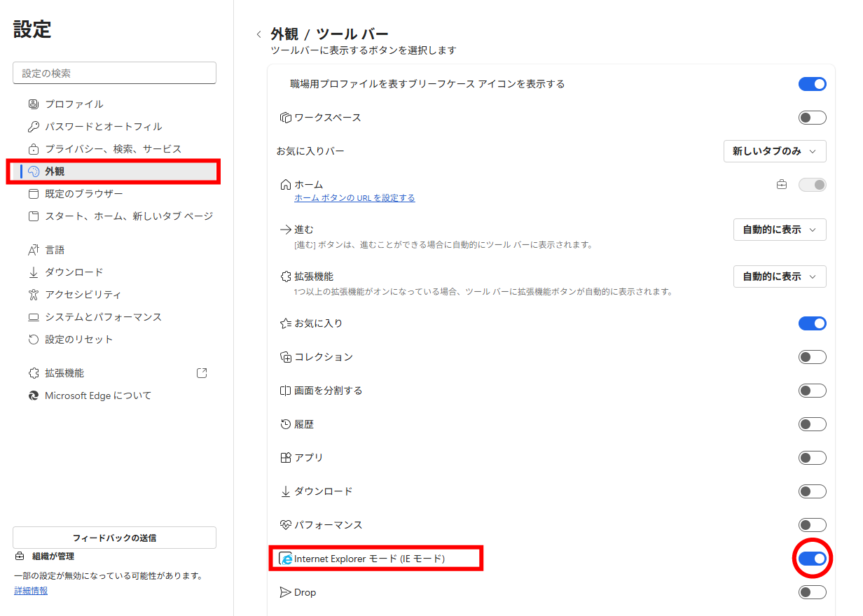Viewport: 863px width, 616px height.
Task: Click the 設定の検索 search field
Action: (x=114, y=73)
